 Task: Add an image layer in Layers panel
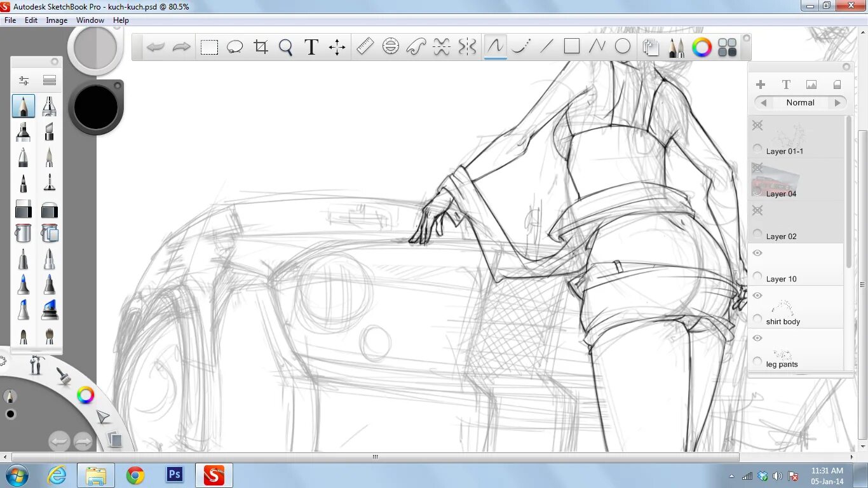click(811, 85)
